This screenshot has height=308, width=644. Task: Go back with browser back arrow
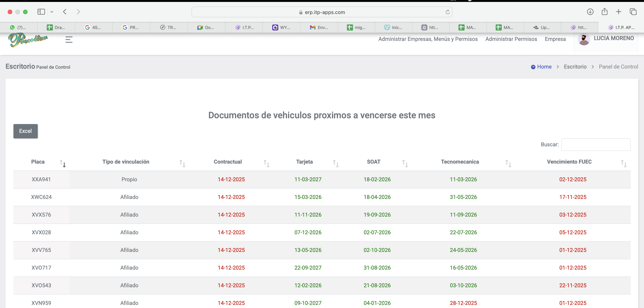click(65, 12)
